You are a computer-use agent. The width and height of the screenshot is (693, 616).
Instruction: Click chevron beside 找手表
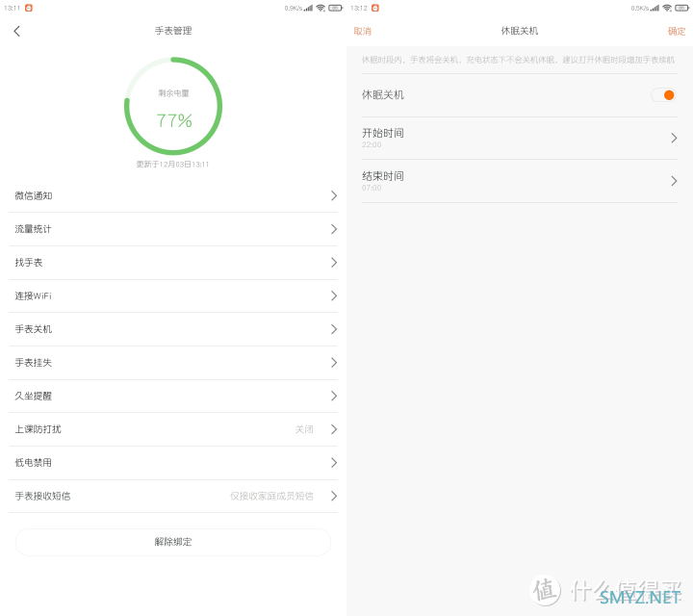coord(334,263)
